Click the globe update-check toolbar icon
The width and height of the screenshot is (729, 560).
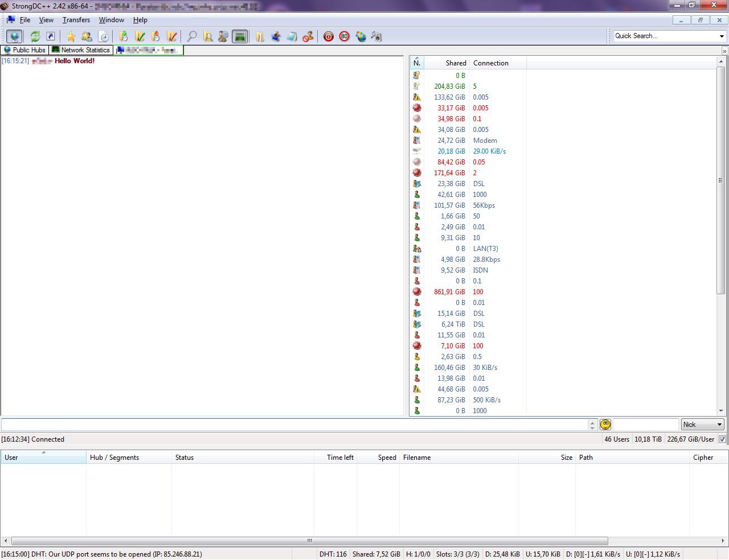pos(361,36)
